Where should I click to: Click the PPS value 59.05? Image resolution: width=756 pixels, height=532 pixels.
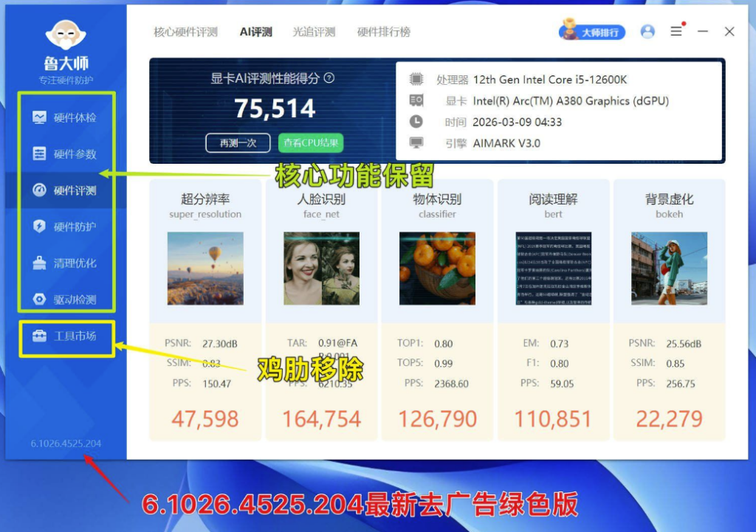click(562, 384)
